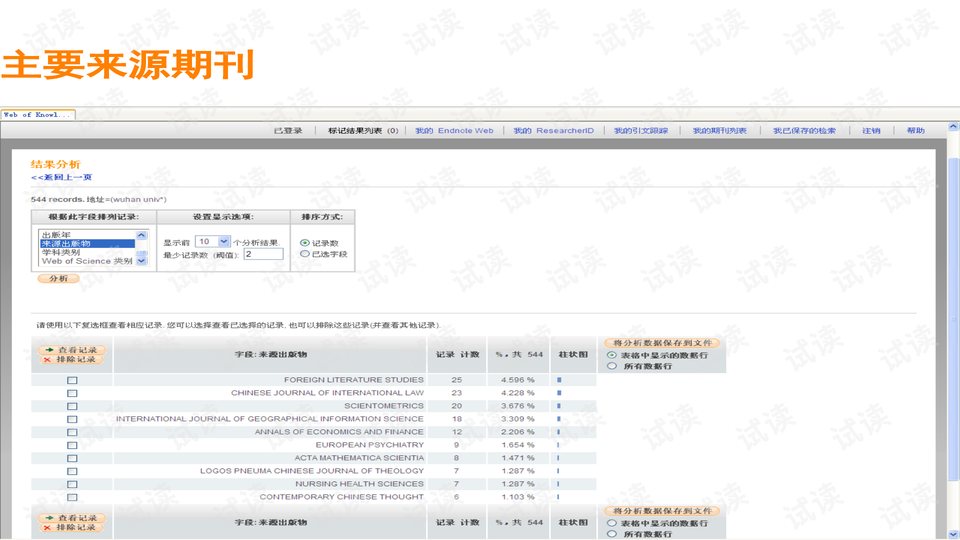Click the 2.206 % percentage cell
The image size is (960, 540).
click(x=517, y=432)
